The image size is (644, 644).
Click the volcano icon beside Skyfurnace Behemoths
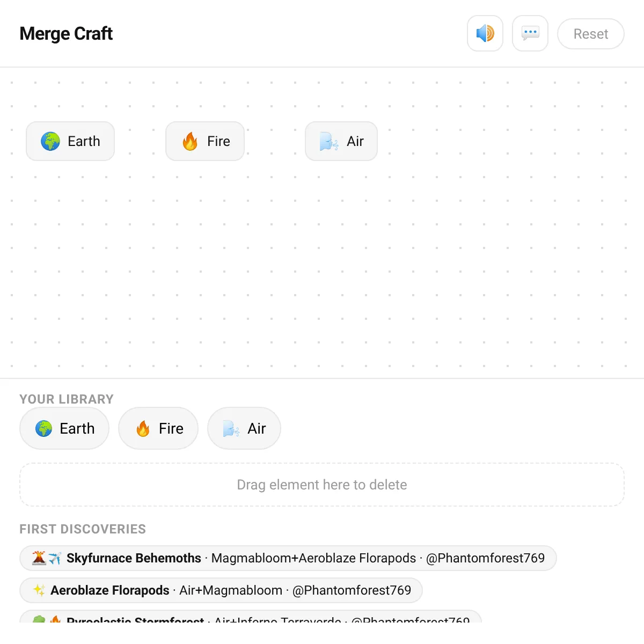[x=39, y=558]
